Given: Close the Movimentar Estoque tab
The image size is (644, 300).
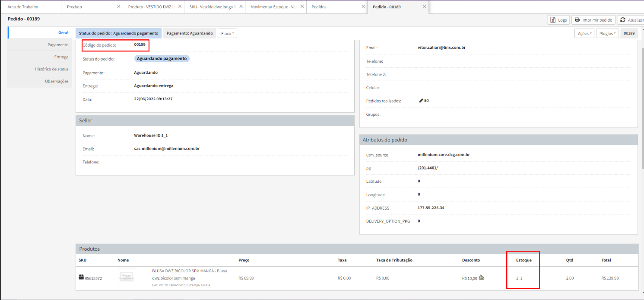Looking at the screenshot, I should point(302,6).
